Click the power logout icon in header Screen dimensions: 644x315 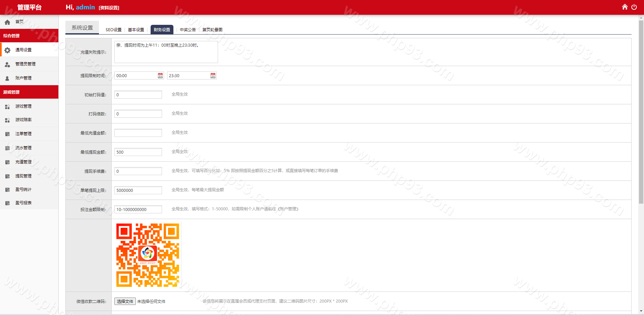click(634, 7)
